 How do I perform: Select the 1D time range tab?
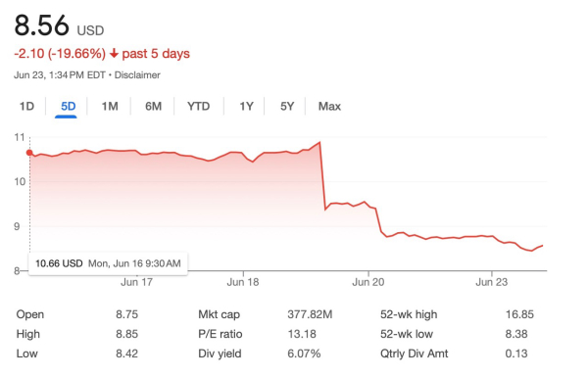26,107
